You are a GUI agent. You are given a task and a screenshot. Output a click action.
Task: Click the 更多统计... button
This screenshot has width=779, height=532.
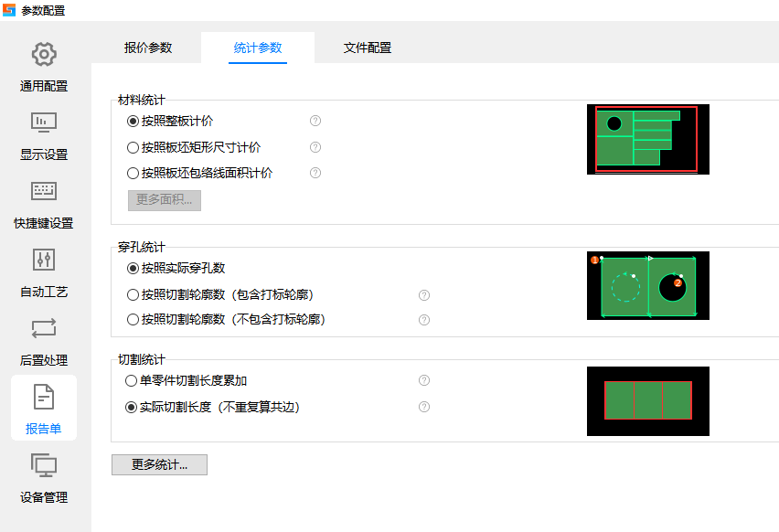pos(159,464)
